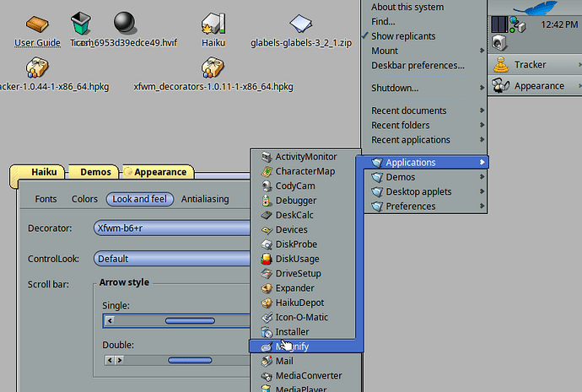Switch to the Colors tab
The image size is (582, 392).
tap(84, 199)
